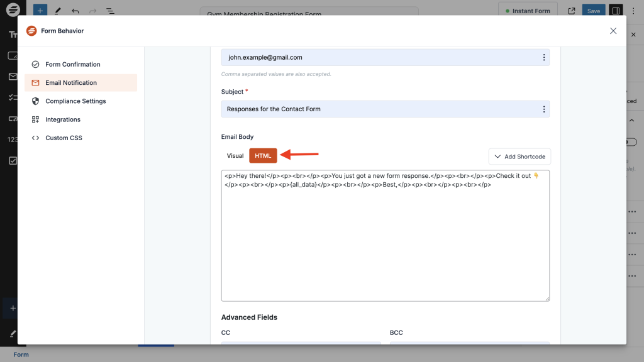Select the HTML editor mode

tap(263, 156)
